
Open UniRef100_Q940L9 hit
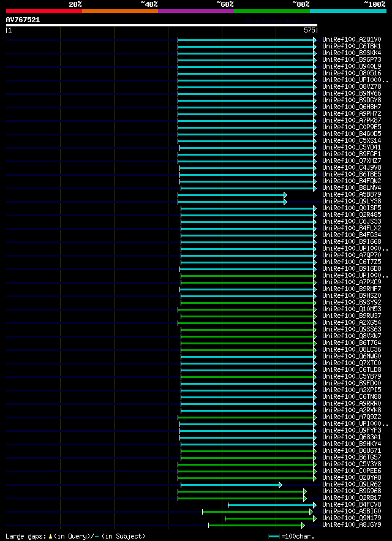(x=352, y=67)
